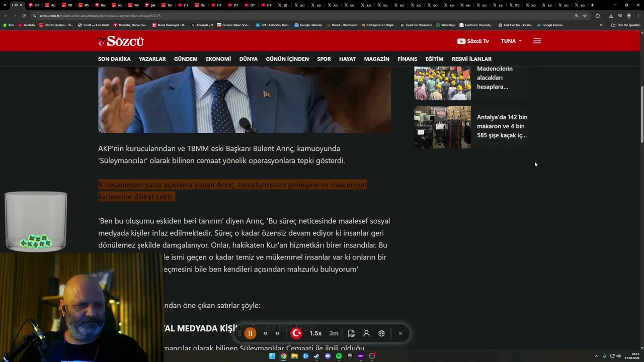
Task: Open the browser downloads icon
Action: pos(611,16)
